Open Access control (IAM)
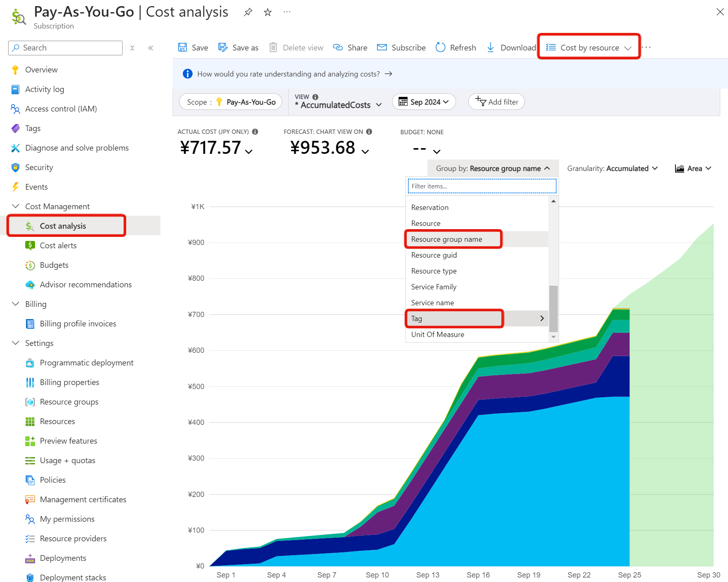This screenshot has height=582, width=728. coord(61,109)
